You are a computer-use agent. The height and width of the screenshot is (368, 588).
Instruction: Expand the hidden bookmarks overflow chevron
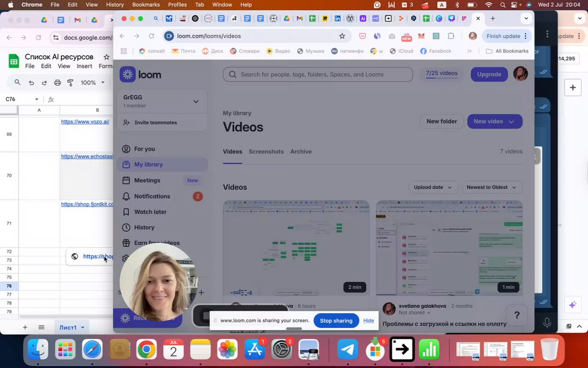point(469,51)
